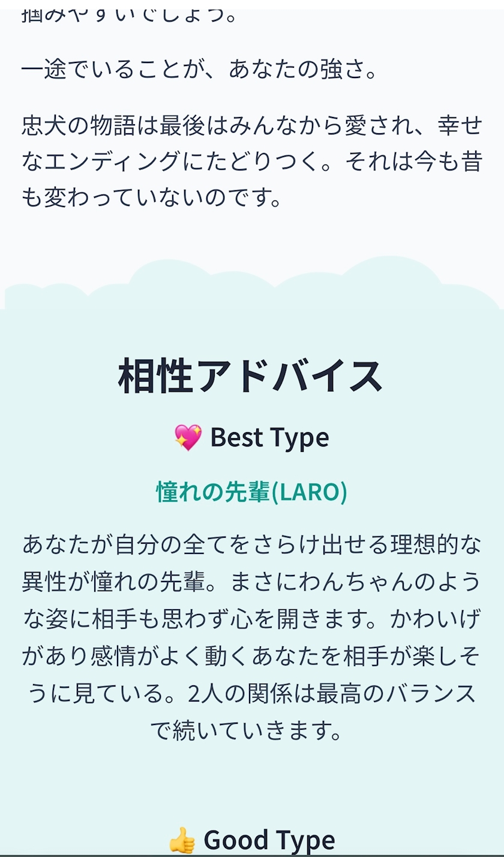Tap the Good Type heading text

[269, 840]
